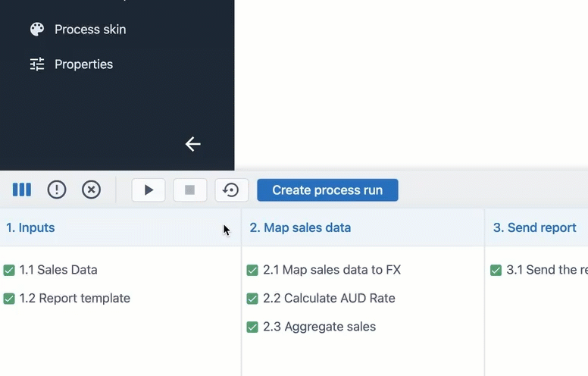
Task: Click Create process run button
Action: click(x=327, y=190)
